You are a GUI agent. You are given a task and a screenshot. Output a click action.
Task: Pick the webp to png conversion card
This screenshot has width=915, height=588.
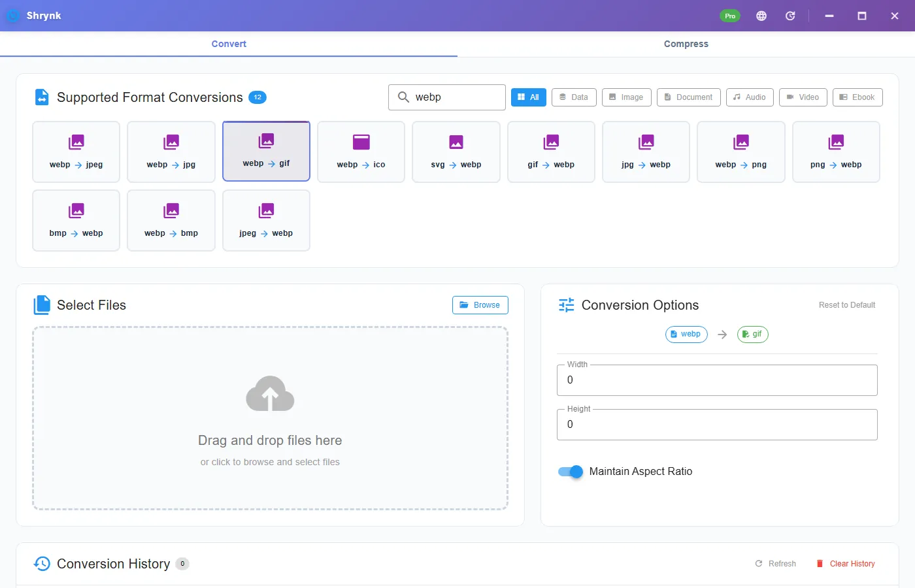tap(741, 152)
